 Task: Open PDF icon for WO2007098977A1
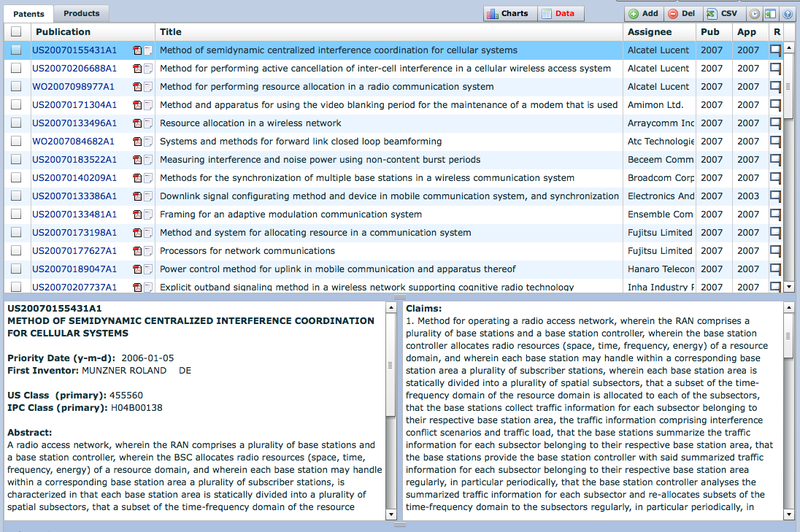[137, 87]
